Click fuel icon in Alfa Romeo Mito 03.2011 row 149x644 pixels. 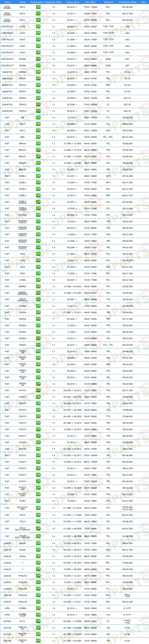tap(38, 14)
